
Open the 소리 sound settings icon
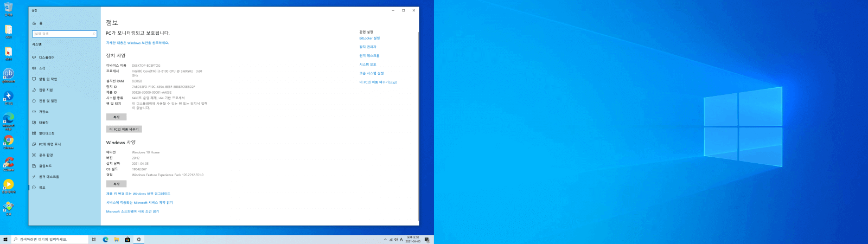click(34, 68)
